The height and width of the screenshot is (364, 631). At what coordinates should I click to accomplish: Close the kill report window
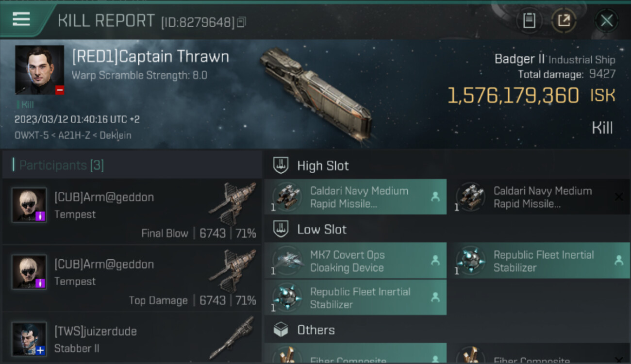[606, 20]
